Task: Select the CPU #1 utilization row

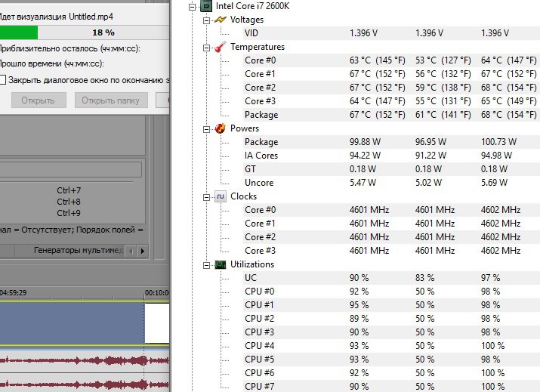Action: (x=392, y=305)
